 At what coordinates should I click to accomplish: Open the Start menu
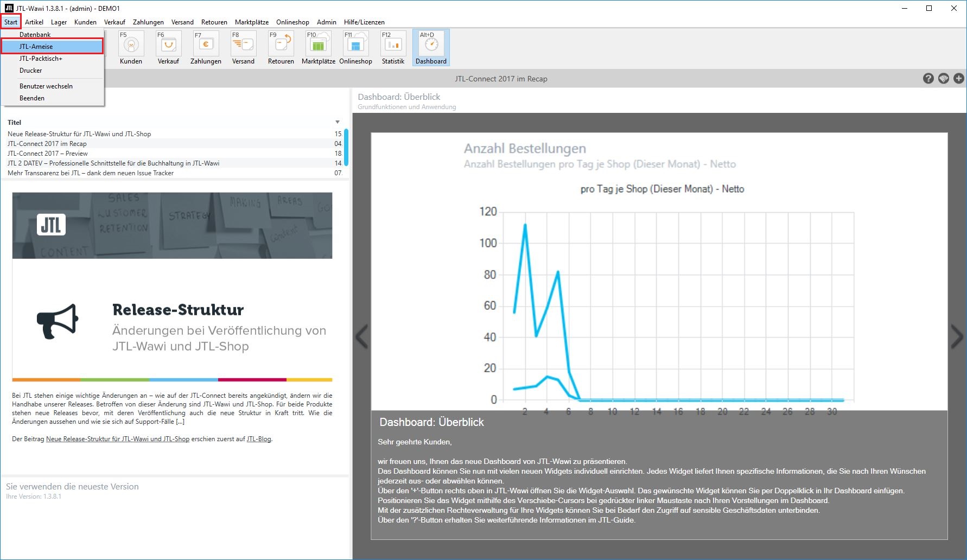point(11,22)
